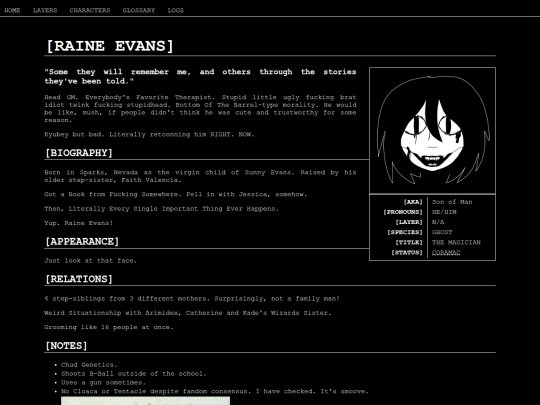Click the [TITLE] label in infobox
This screenshot has height=405, width=540.
click(409, 242)
